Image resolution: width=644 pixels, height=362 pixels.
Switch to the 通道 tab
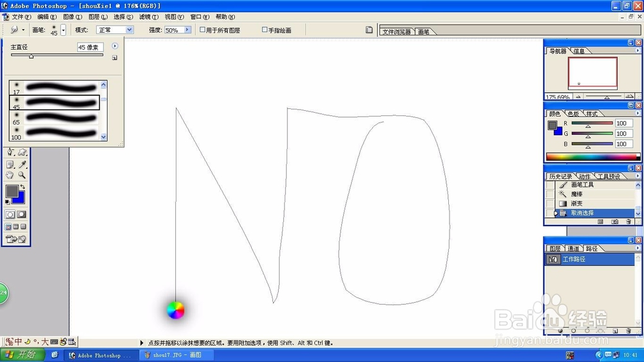click(x=573, y=249)
